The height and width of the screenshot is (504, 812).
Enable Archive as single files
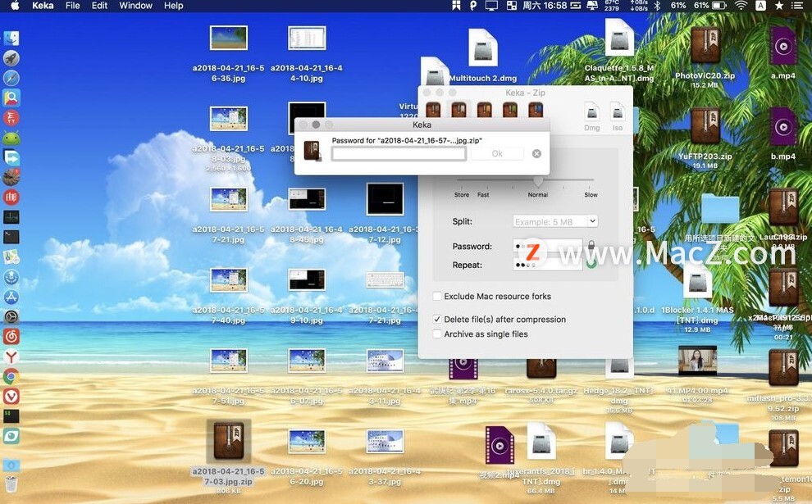[x=438, y=334]
